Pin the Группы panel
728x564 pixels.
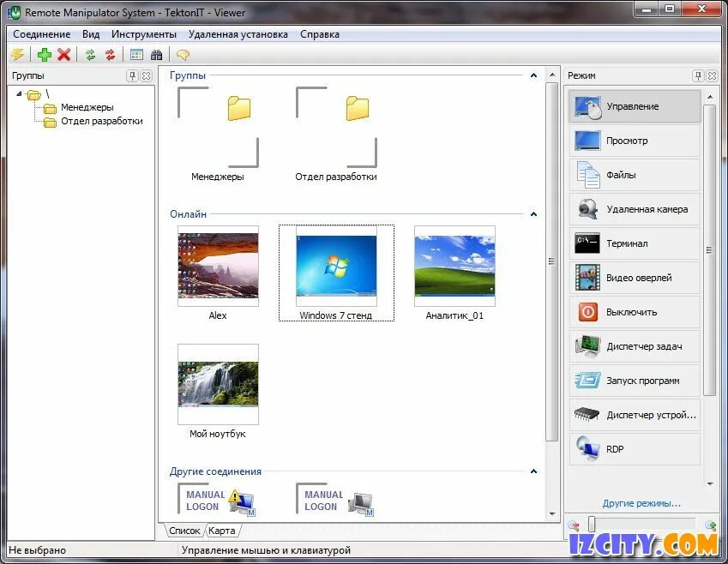(132, 75)
